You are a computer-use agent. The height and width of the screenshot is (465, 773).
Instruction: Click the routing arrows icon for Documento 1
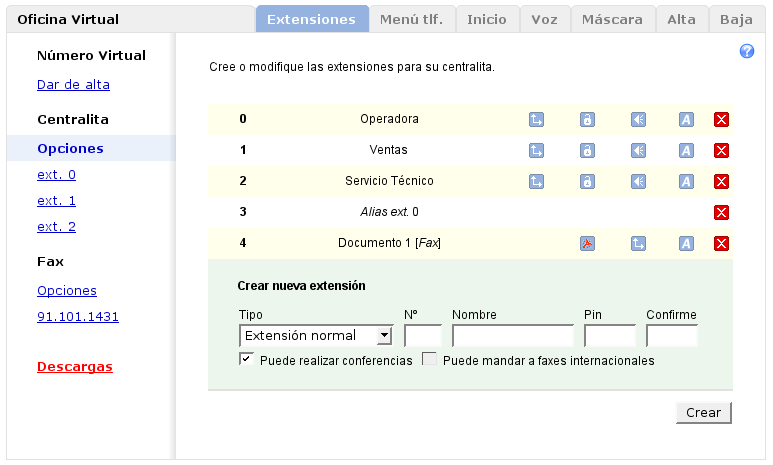638,243
